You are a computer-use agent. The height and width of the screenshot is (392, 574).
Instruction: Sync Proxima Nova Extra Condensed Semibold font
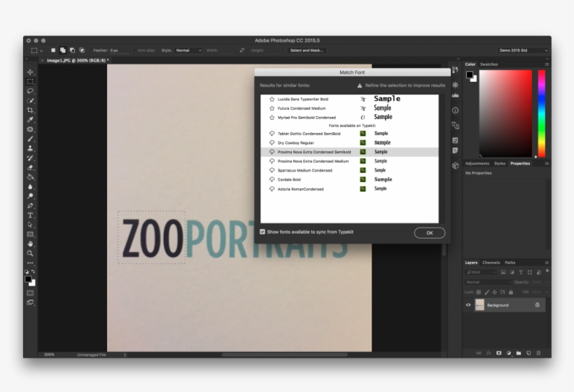(272, 152)
